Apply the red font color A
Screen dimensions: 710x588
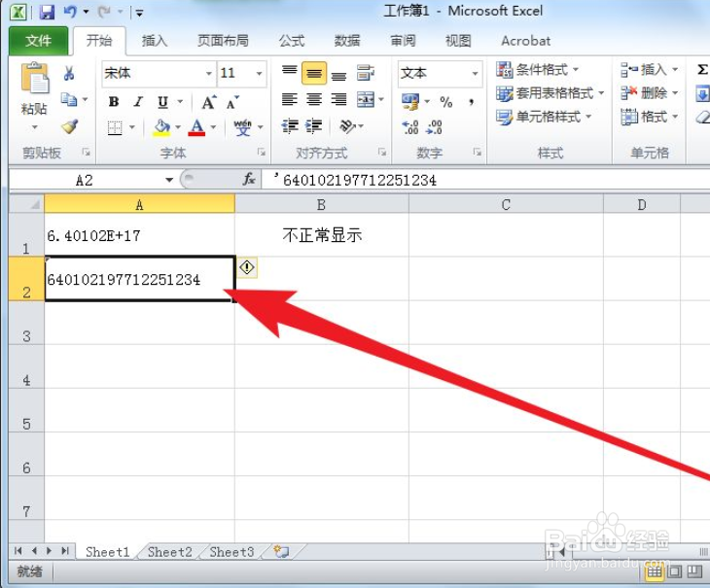tap(196, 127)
